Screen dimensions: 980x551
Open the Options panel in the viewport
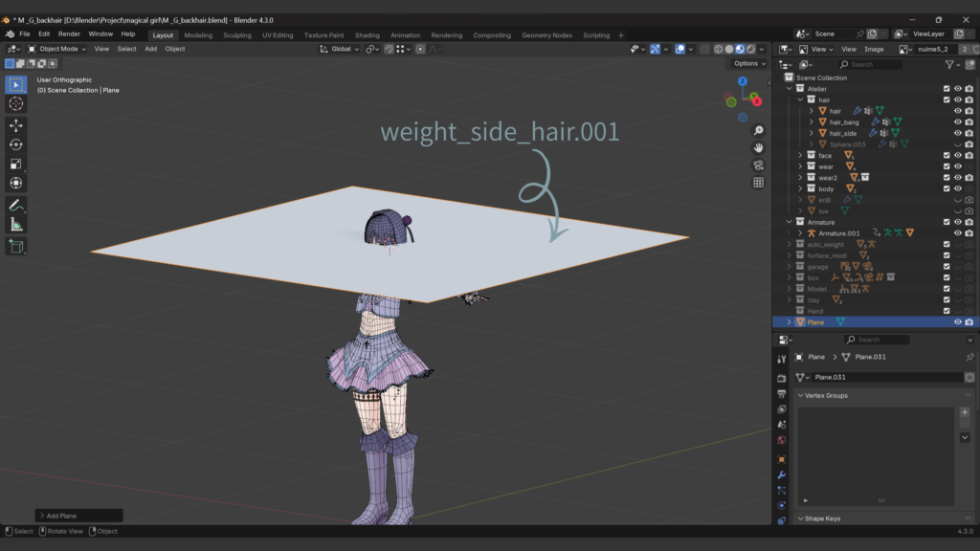pyautogui.click(x=748, y=62)
